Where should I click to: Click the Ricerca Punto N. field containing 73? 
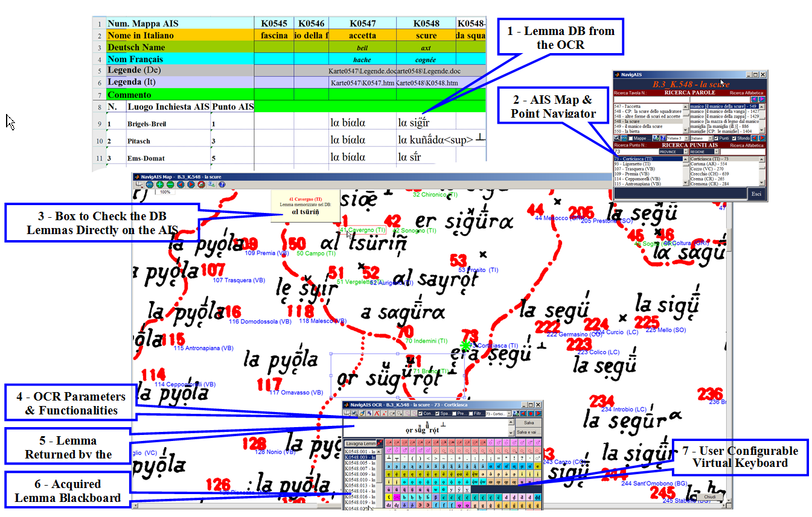[635, 151]
